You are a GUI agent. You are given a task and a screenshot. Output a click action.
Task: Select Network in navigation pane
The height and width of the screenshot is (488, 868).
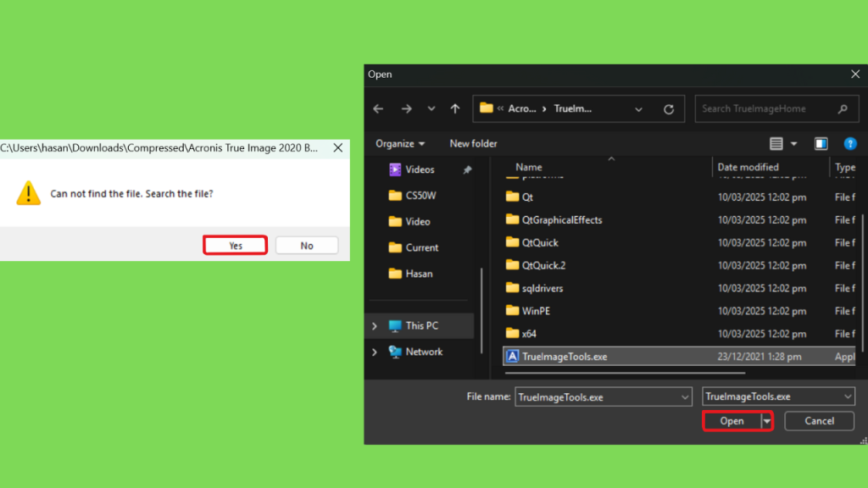424,352
